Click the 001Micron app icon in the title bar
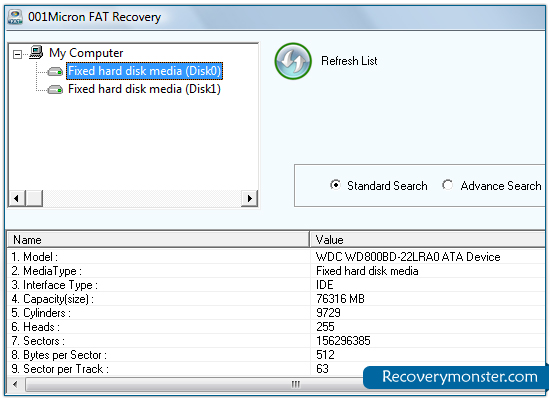This screenshot has width=550, height=400. (15, 17)
